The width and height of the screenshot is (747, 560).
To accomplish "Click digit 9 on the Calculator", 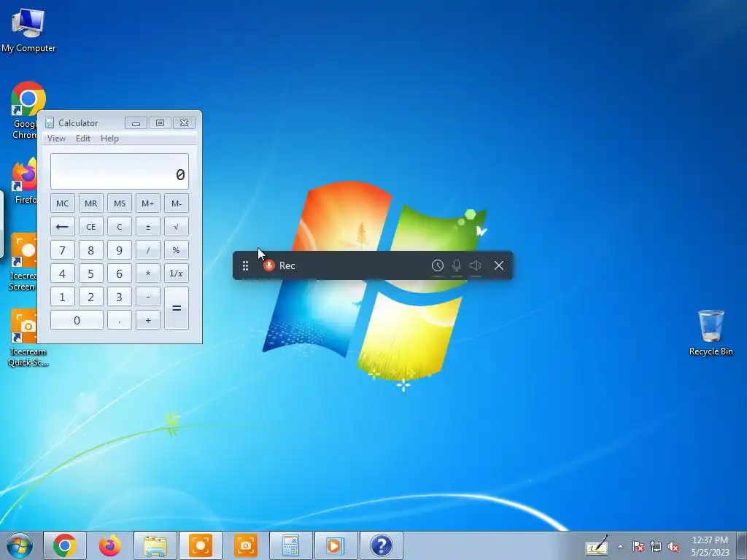I will tap(120, 250).
